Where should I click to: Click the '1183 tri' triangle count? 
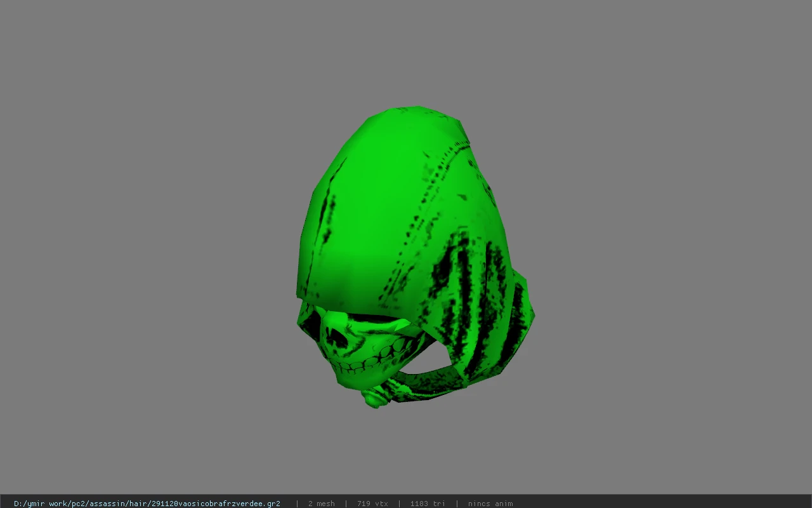pyautogui.click(x=428, y=504)
